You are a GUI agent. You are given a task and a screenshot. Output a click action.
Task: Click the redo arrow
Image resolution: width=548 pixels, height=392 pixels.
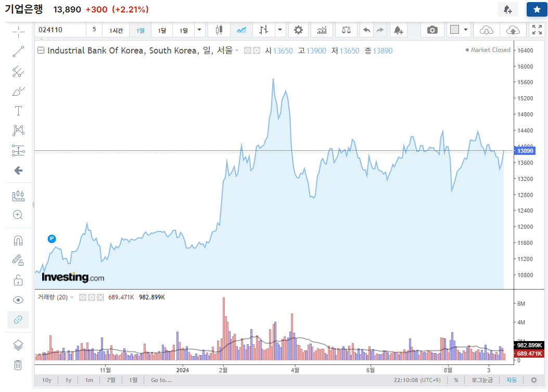pos(380,30)
